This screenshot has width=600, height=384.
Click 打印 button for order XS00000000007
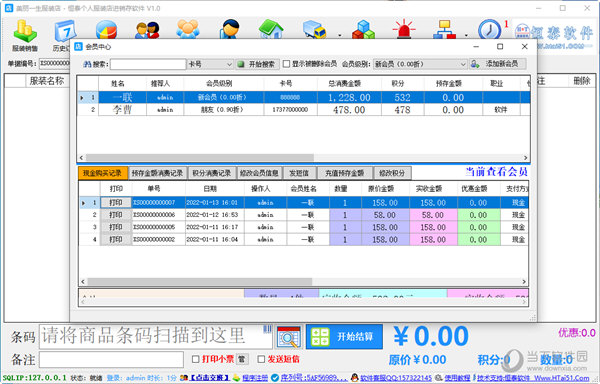(x=116, y=203)
